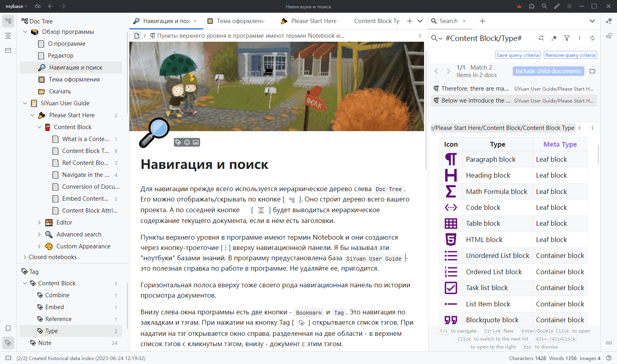Open the More menu in search toolbar
This screenshot has width=617, height=364.
pyautogui.click(x=580, y=38)
